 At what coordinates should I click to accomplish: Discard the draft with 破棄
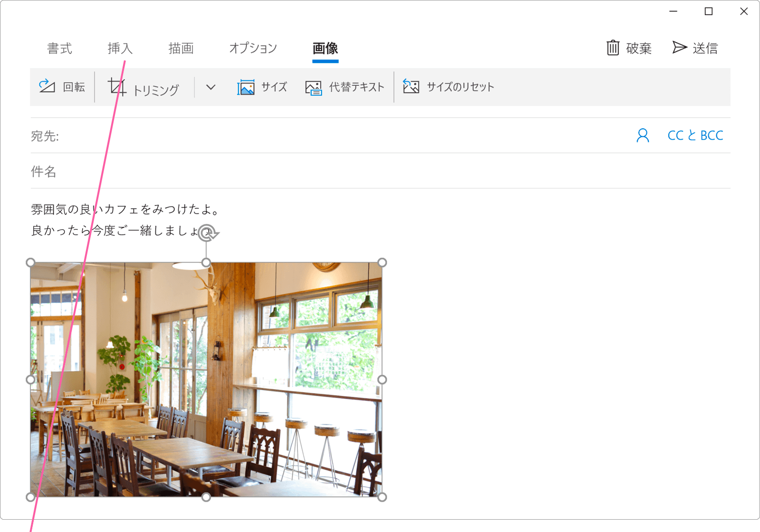629,48
